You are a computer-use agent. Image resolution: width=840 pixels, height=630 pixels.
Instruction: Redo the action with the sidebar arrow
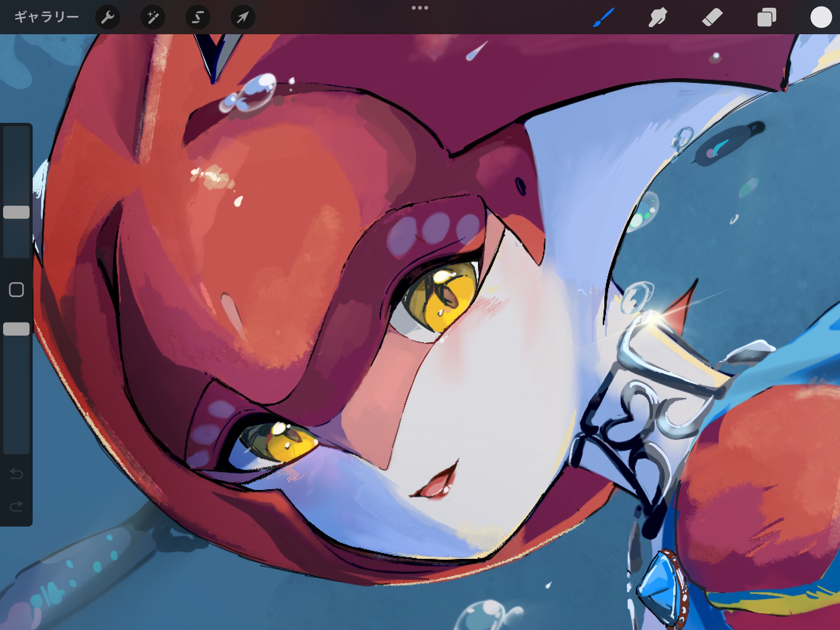coord(16,506)
